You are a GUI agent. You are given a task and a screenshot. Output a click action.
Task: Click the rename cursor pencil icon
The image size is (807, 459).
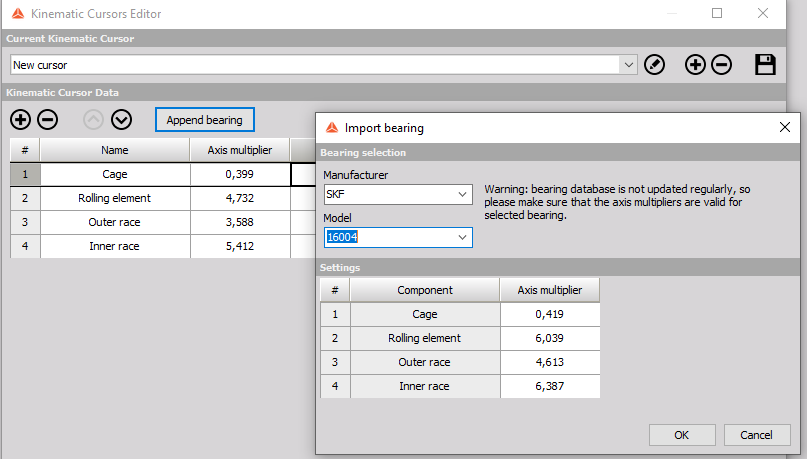click(x=654, y=65)
